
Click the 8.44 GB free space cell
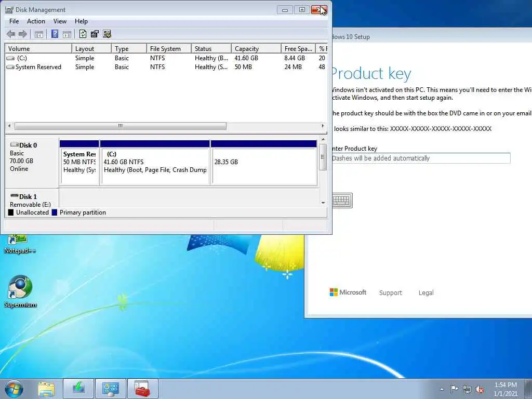click(x=295, y=58)
